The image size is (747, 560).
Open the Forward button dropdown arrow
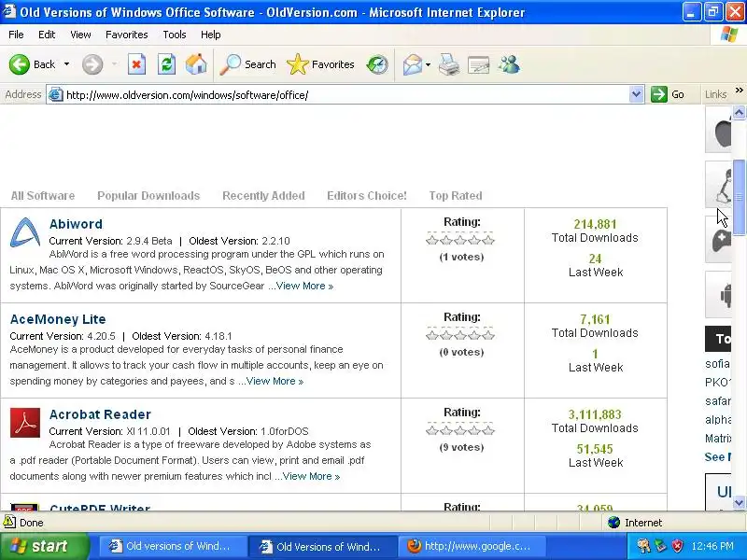point(114,64)
